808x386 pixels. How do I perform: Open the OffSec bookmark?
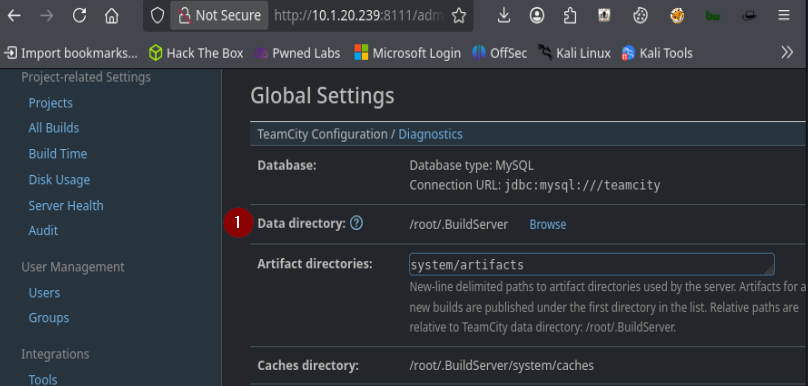click(500, 53)
